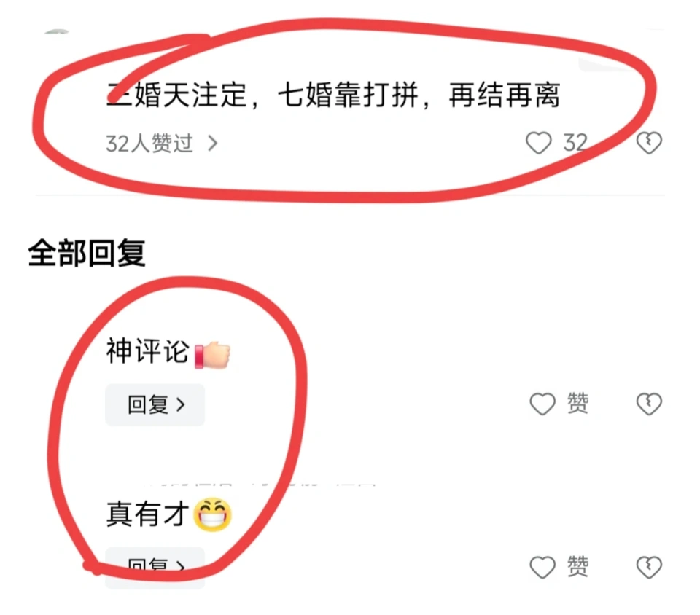The height and width of the screenshot is (615, 700).
Task: Open reply chevron under 真有才 comment
Action: point(180,568)
